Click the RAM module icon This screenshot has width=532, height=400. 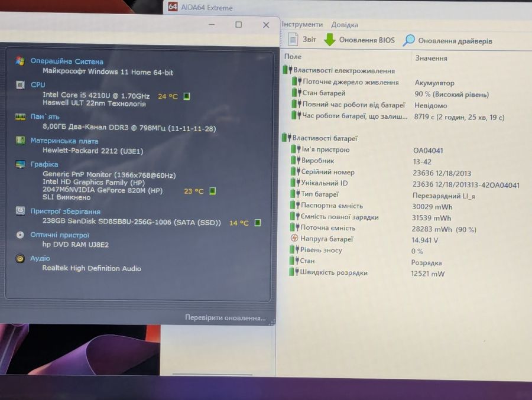pyautogui.click(x=20, y=117)
